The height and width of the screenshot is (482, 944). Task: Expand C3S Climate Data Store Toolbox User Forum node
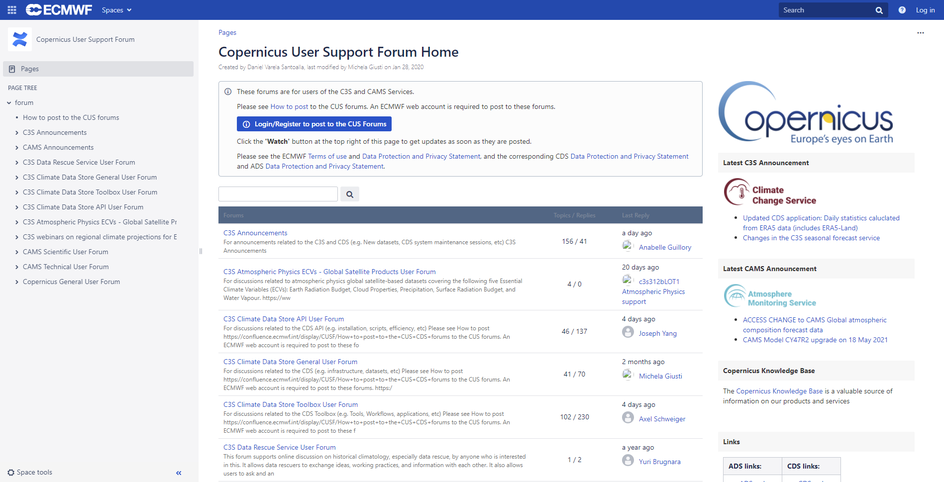[17, 193]
